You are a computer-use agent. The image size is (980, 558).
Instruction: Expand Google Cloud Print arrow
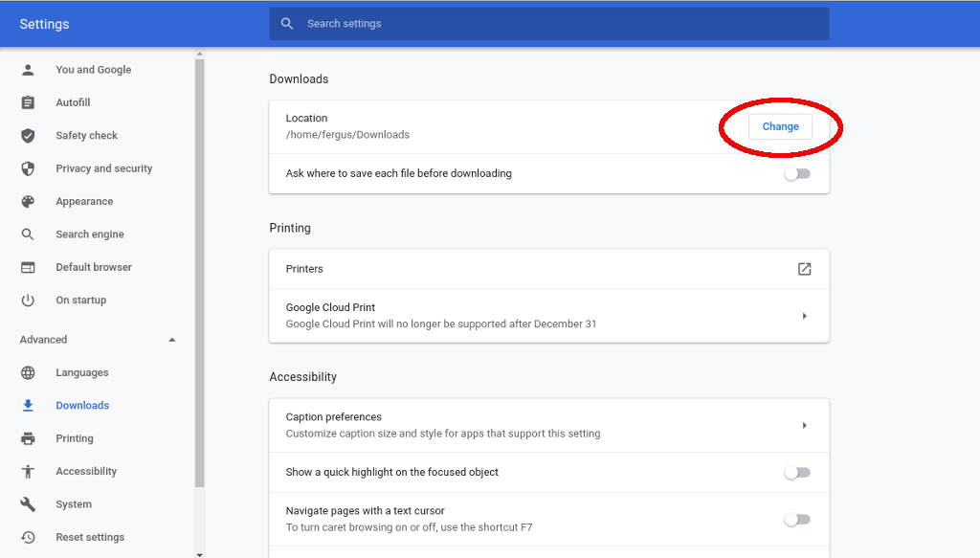(804, 316)
